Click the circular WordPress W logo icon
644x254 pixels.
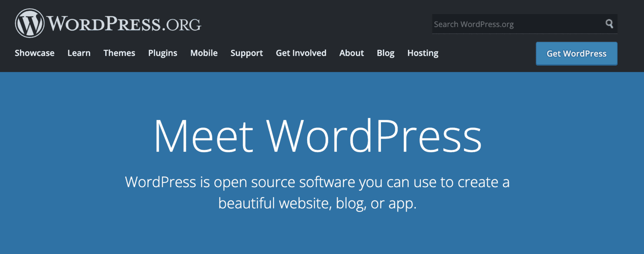[30, 23]
